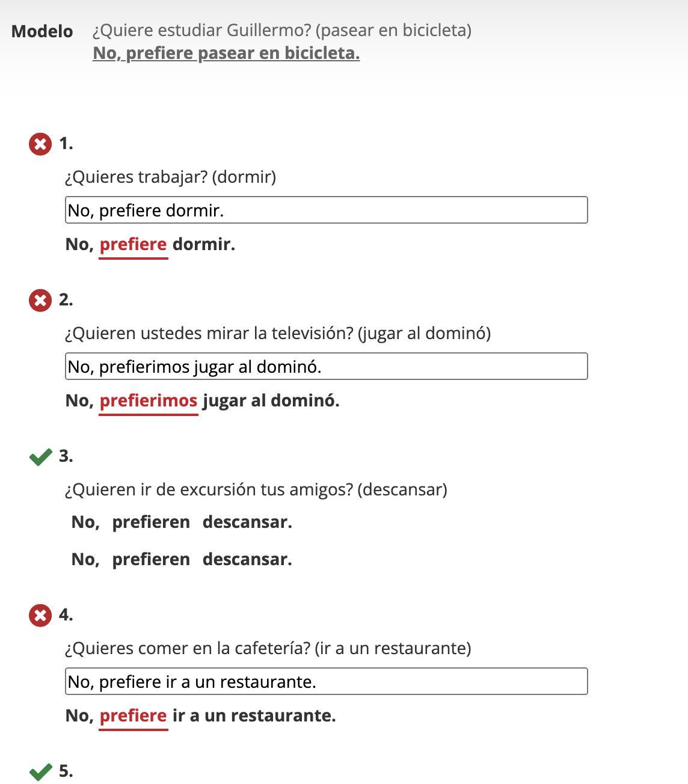Click the 'Modelo' label
Screen dimensions: 688x784
(42, 31)
